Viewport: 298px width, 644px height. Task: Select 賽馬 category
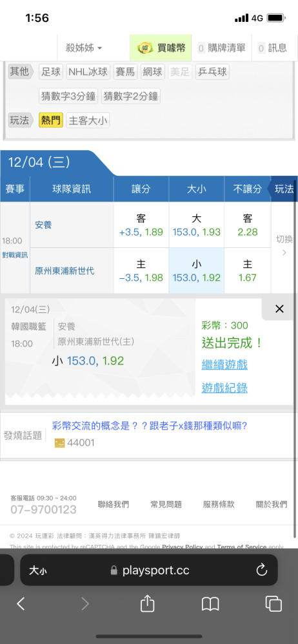125,72
